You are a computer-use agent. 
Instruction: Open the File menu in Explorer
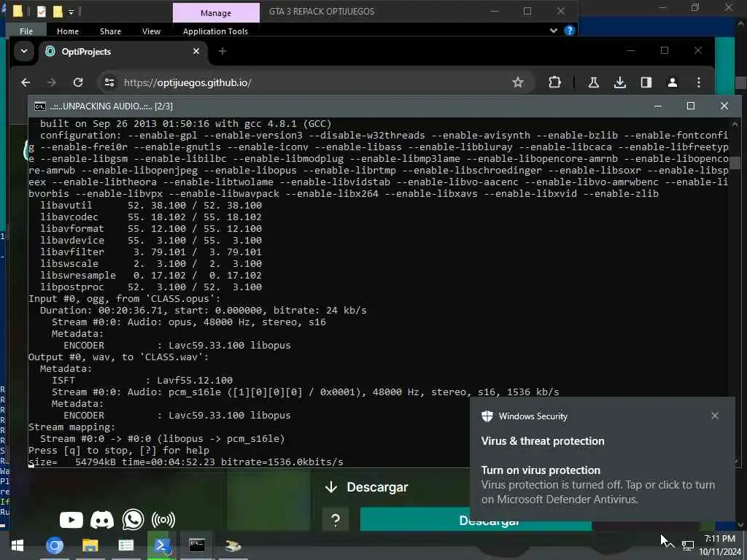pyautogui.click(x=26, y=31)
